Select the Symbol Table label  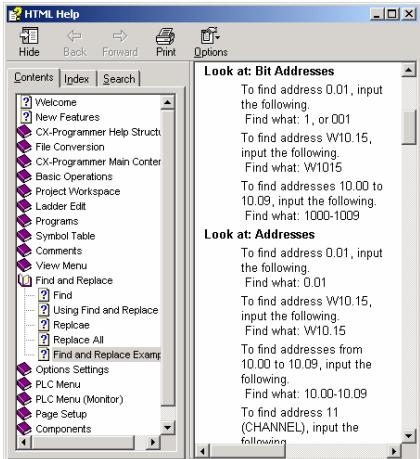(x=65, y=236)
